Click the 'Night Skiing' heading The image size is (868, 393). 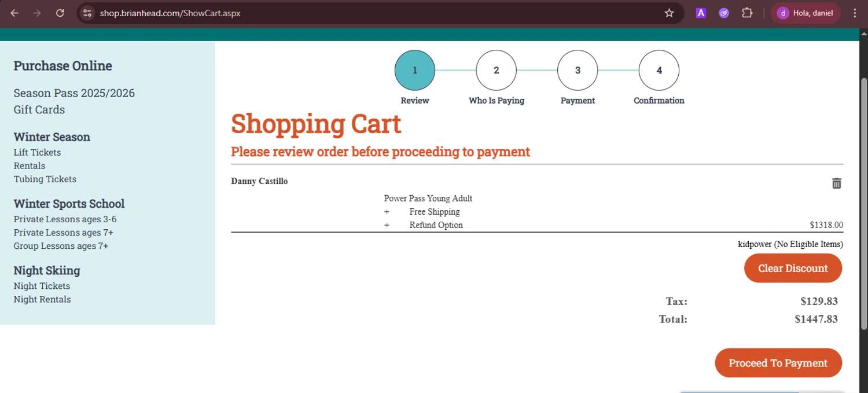(47, 270)
